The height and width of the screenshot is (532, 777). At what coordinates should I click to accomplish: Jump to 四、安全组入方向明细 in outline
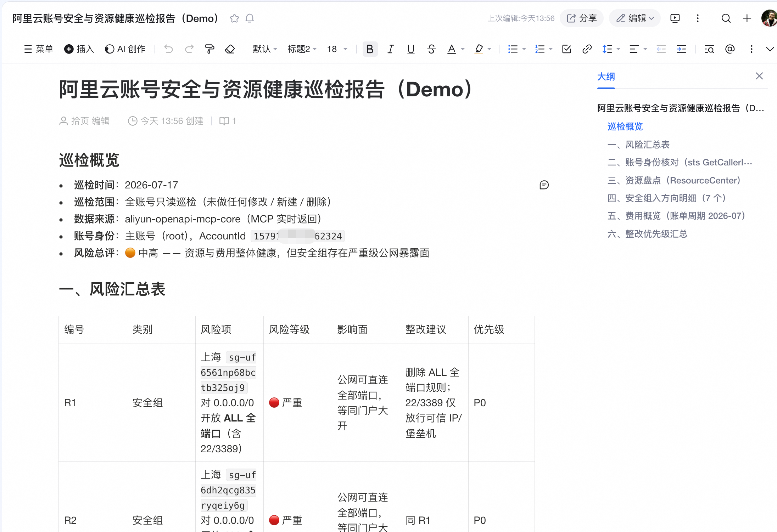pyautogui.click(x=667, y=198)
